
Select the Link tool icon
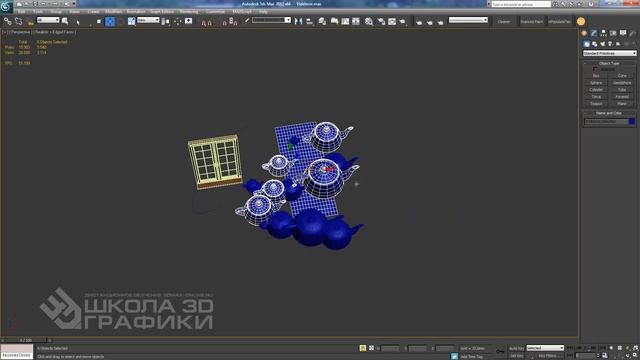click(7, 21)
